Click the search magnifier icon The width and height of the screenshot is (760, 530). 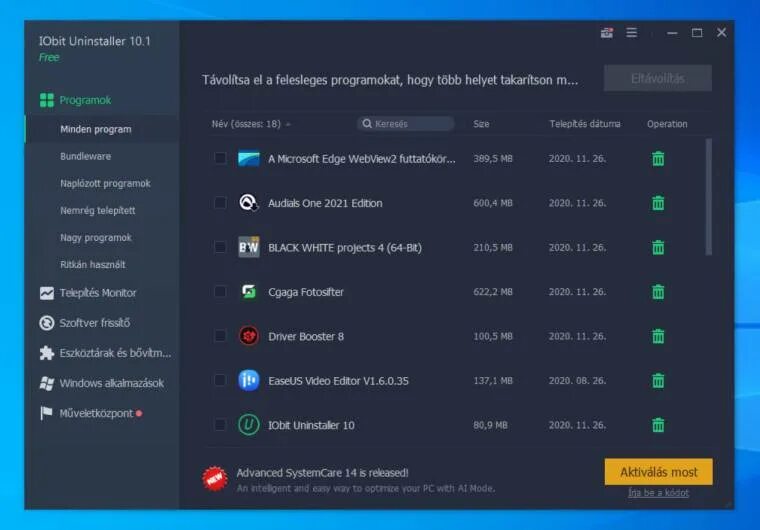(367, 124)
